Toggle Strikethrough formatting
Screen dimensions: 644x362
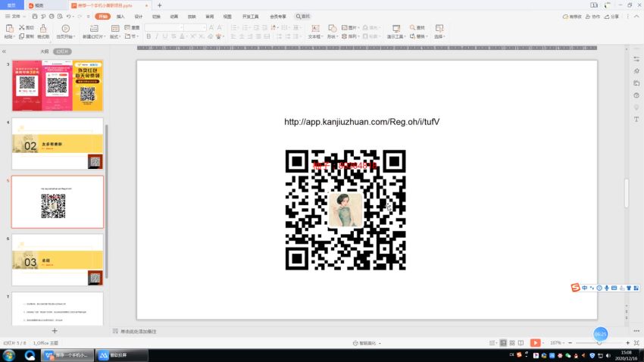pos(174,36)
